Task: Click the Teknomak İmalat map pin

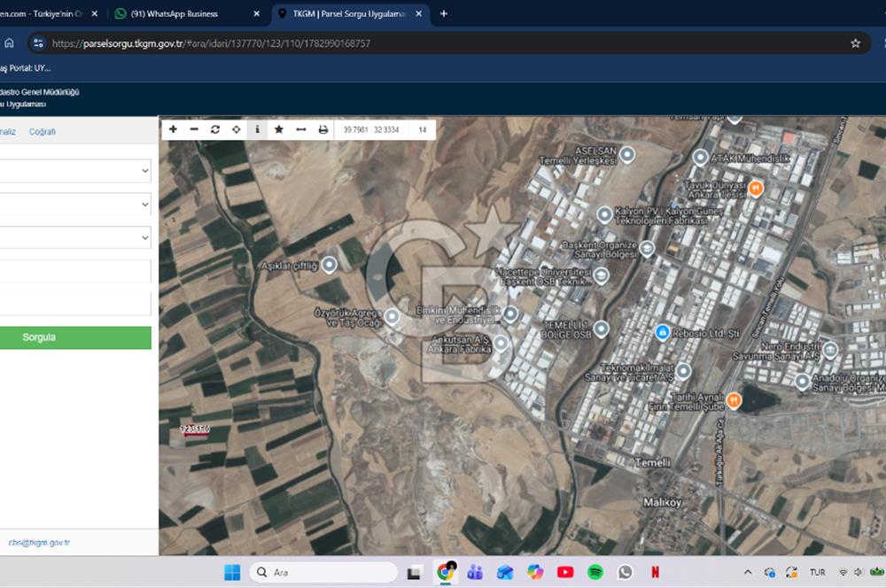Action: click(684, 370)
